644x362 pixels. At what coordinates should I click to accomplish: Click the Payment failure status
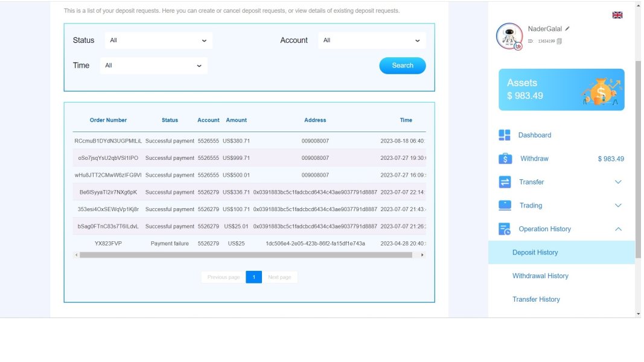coord(170,244)
